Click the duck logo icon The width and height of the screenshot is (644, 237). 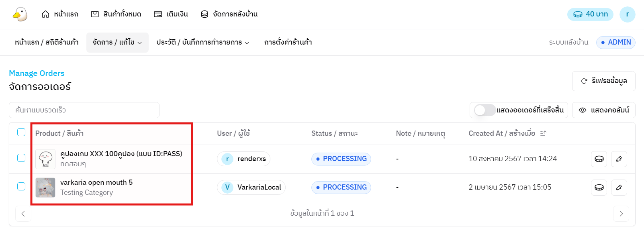coord(20,14)
